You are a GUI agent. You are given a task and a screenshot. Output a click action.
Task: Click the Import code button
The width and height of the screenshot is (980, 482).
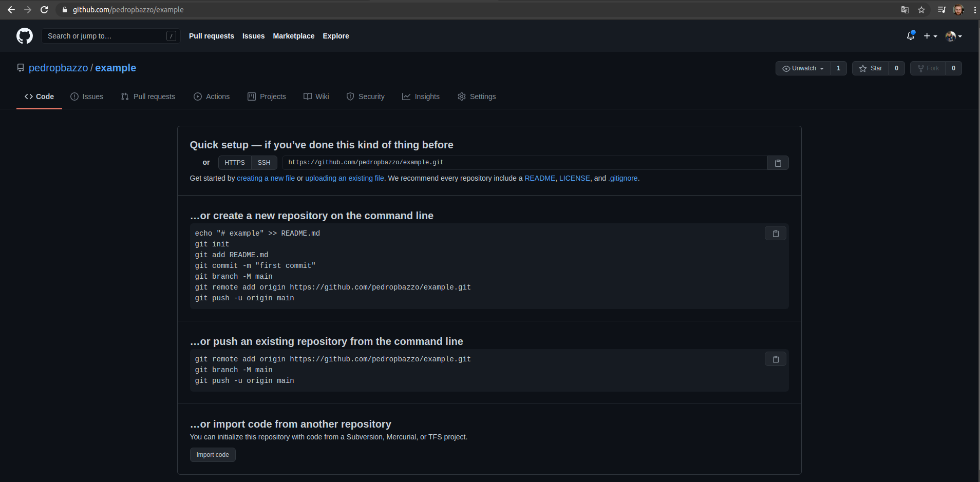pos(213,455)
